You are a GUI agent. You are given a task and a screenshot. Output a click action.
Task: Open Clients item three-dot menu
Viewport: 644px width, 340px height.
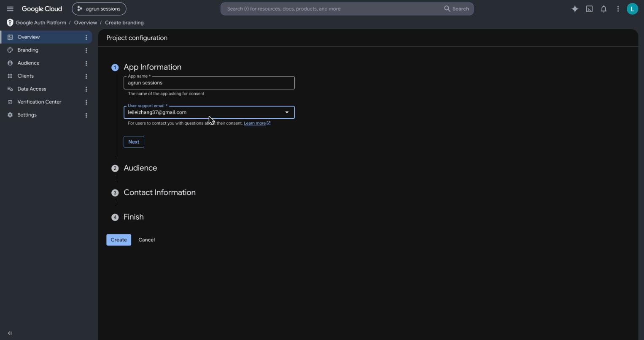pos(86,76)
